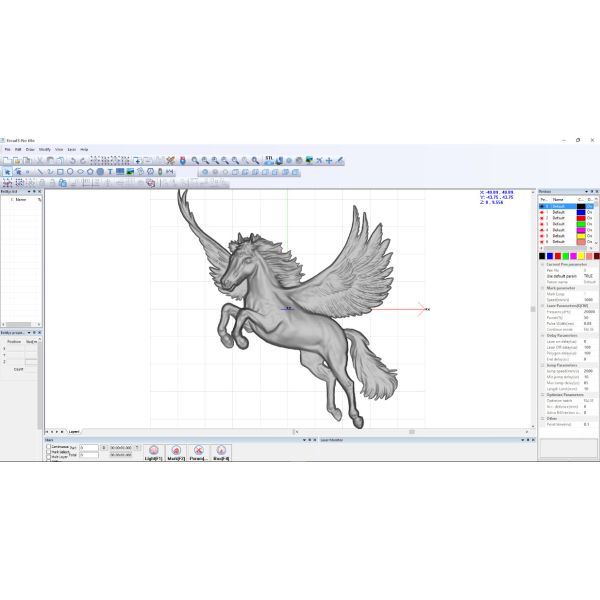
Task: Open the Help menu
Action: [84, 150]
